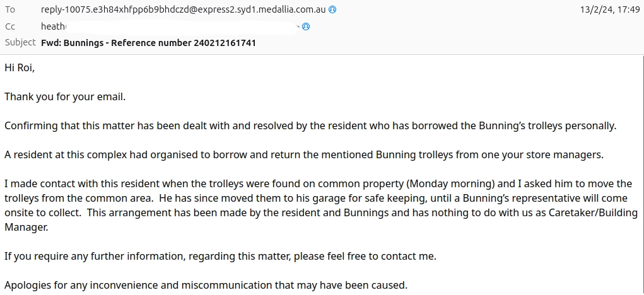Image resolution: width=644 pixels, height=295 pixels.
Task: Click the "To" header label
Action: pos(9,10)
